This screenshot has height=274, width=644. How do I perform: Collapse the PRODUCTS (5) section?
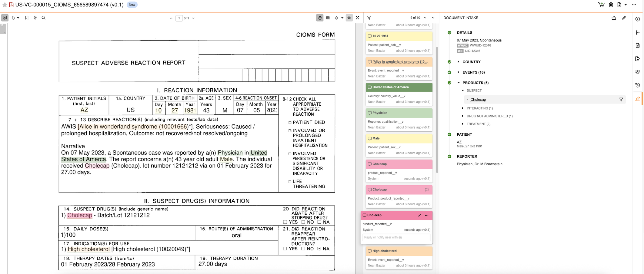459,83
